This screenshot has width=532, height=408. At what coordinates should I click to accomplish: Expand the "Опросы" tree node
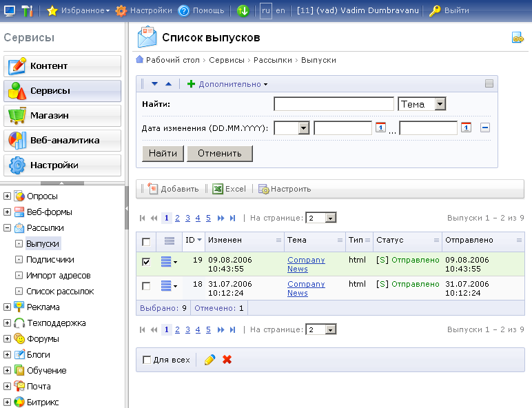[x=7, y=196]
